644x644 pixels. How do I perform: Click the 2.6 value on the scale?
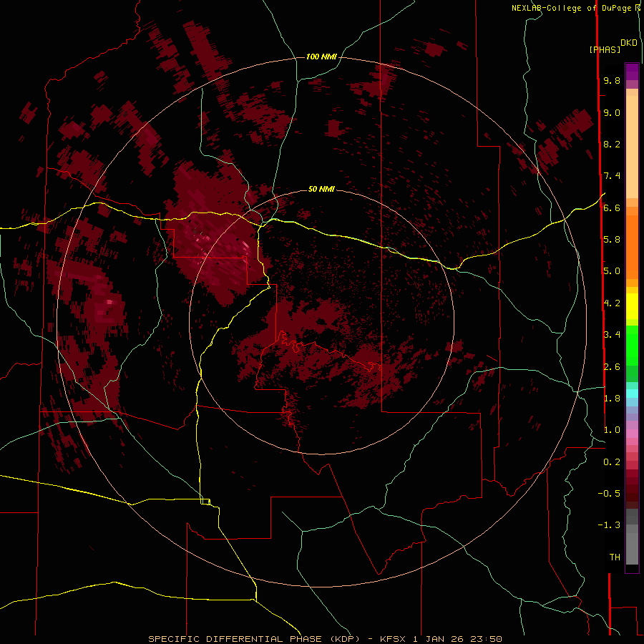point(612,367)
